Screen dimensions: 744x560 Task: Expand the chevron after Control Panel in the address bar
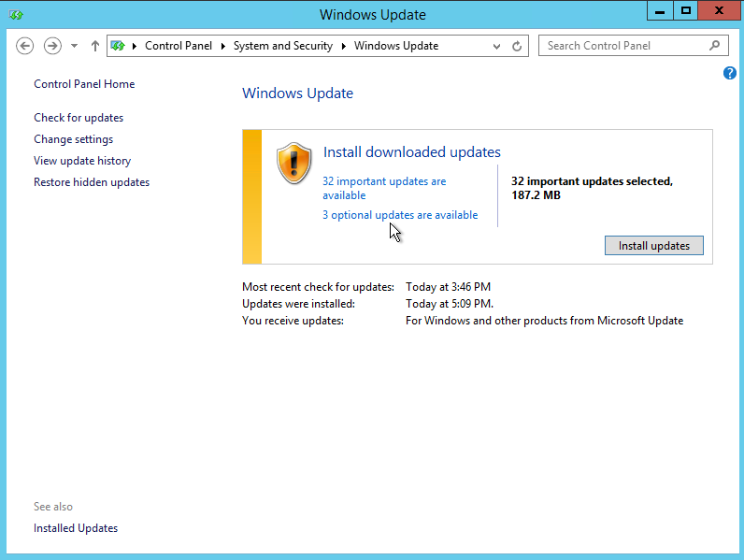(223, 46)
